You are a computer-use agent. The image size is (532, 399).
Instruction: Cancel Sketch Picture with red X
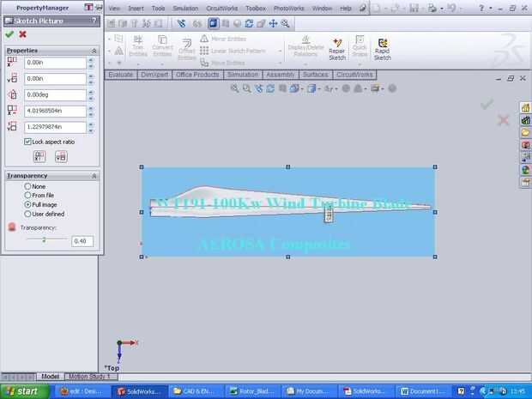pos(22,34)
